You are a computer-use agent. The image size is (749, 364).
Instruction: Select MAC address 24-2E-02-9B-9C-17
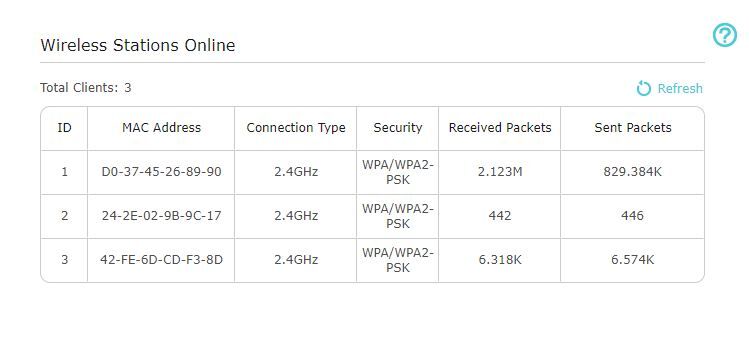coord(161,215)
